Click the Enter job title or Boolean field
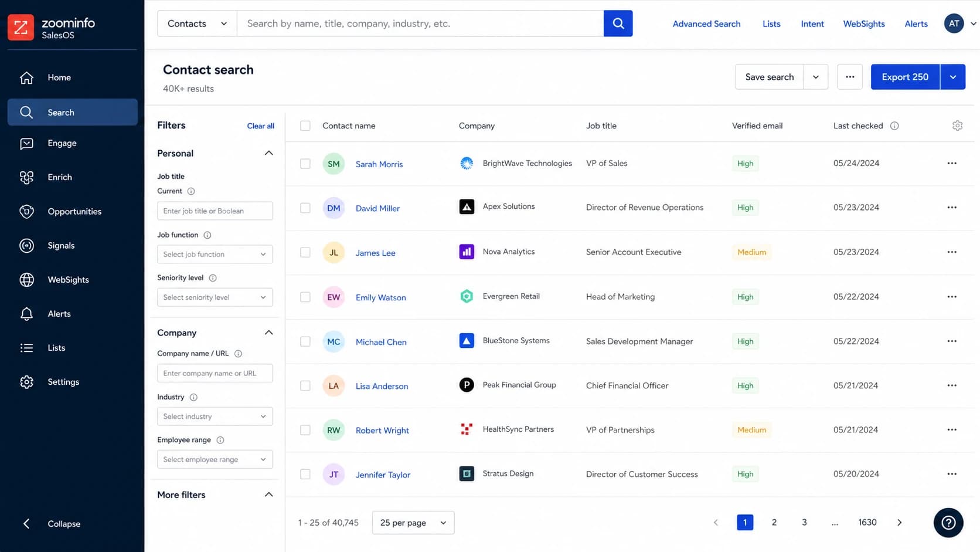This screenshot has height=552, width=980. pos(215,211)
